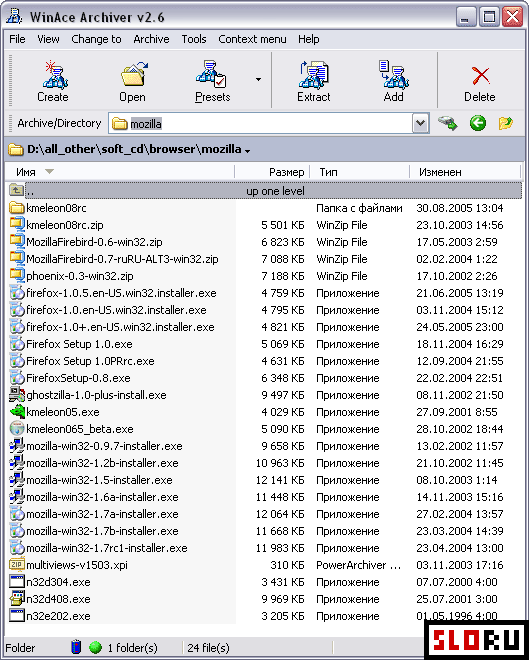Click the PowerArchiver type cell
The width and height of the screenshot is (529, 660).
pos(358,565)
